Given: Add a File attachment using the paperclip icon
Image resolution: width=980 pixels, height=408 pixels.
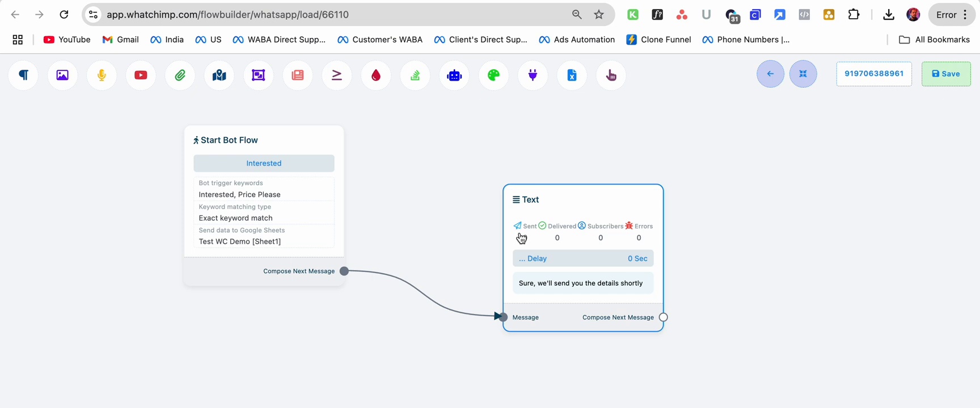Looking at the screenshot, I should coord(180,75).
